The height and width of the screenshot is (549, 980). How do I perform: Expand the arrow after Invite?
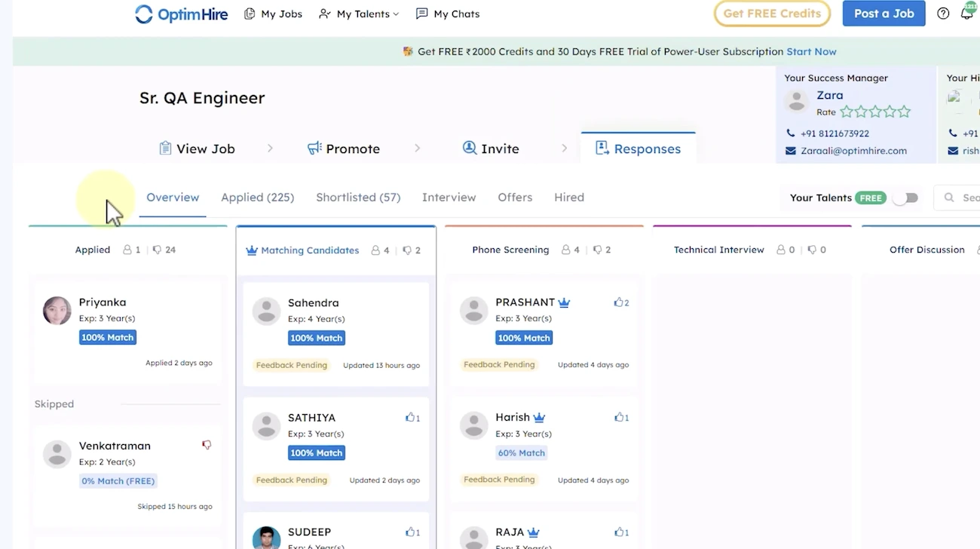[564, 149]
